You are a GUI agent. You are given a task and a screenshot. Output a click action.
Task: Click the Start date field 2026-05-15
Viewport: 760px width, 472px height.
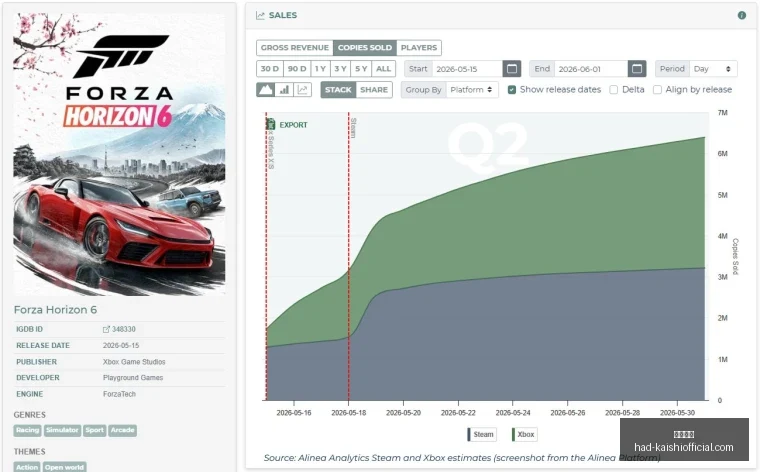pos(467,69)
